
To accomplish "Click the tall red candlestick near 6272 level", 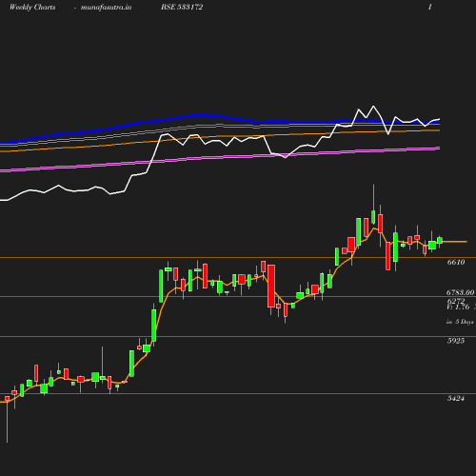I will 271,287.
